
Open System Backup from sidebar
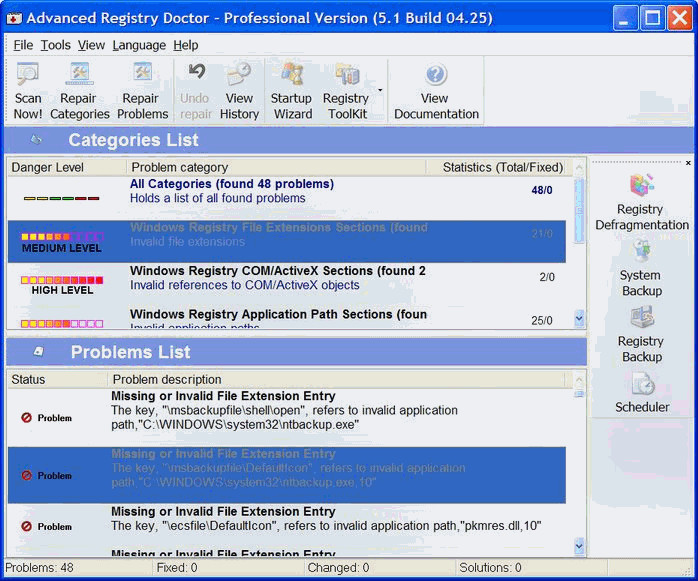pyautogui.click(x=641, y=268)
